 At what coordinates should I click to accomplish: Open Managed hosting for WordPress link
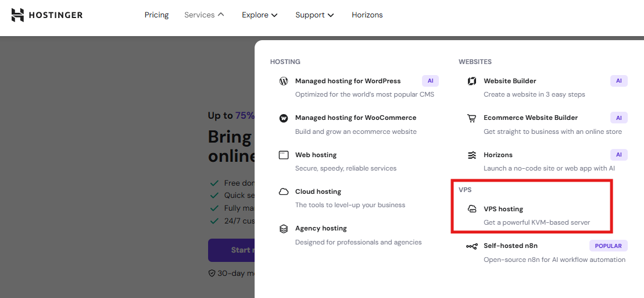[x=348, y=81]
